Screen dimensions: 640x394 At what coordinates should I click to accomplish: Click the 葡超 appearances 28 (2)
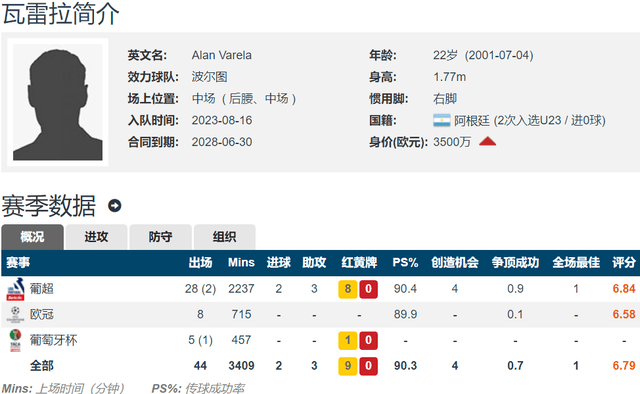click(200, 289)
